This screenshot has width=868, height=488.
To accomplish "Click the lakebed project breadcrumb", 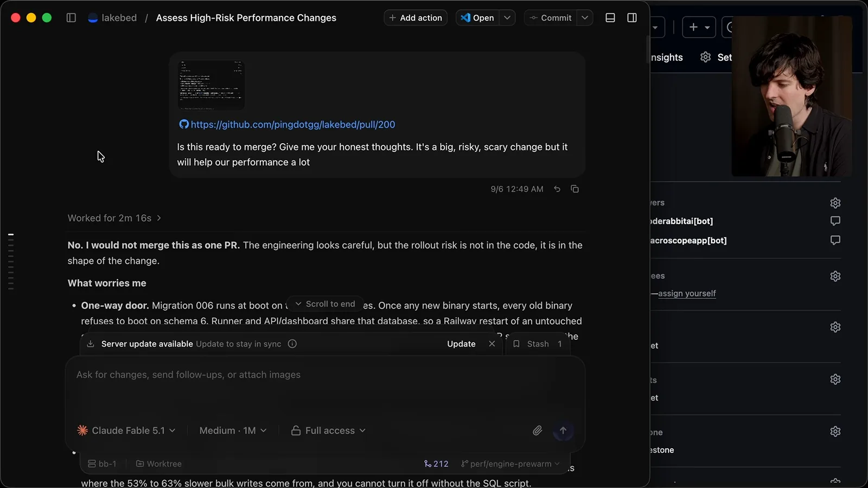I will pyautogui.click(x=113, y=18).
